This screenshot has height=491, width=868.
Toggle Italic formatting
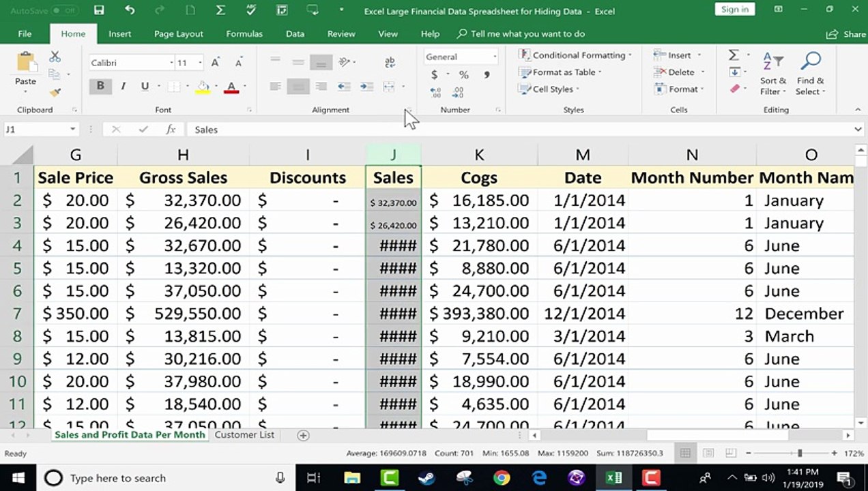click(123, 86)
